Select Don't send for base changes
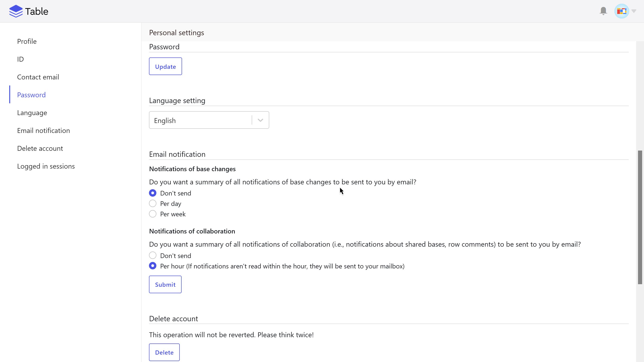Viewport: 644px width, 362px height. point(153,193)
